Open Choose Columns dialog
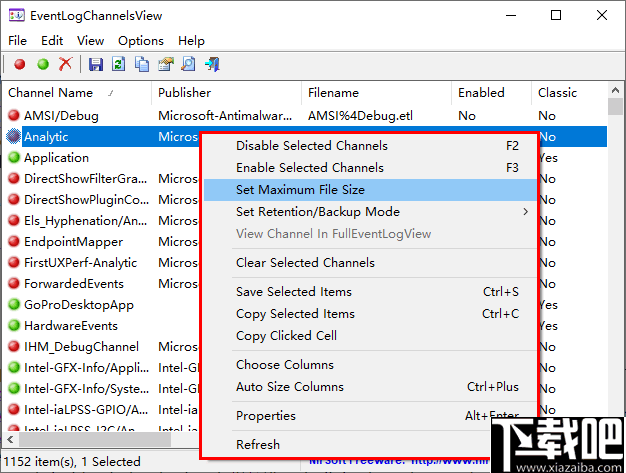Image resolution: width=626 pixels, height=473 pixels. click(370, 365)
